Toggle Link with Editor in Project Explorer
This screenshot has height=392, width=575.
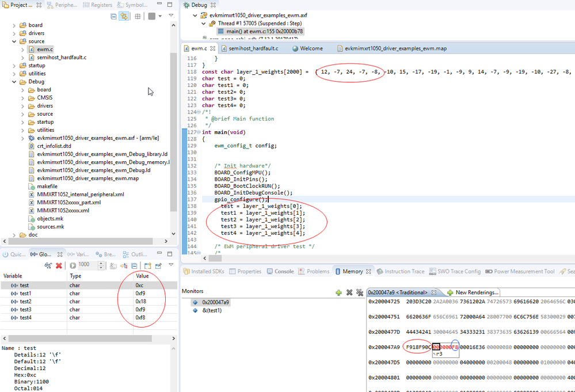[124, 16]
